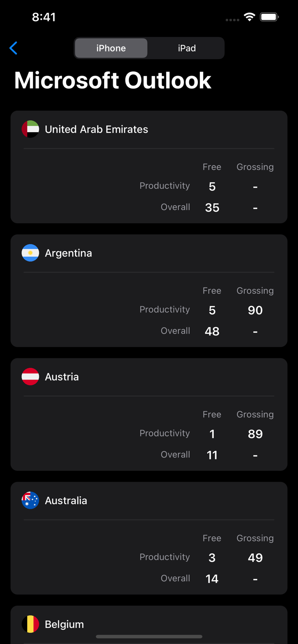Open the Austria ranking card
This screenshot has height=644, width=298.
point(149,414)
